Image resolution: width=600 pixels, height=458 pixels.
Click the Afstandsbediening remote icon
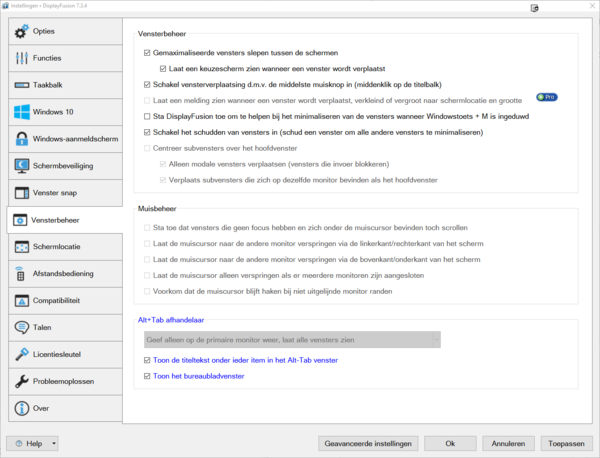coord(22,273)
